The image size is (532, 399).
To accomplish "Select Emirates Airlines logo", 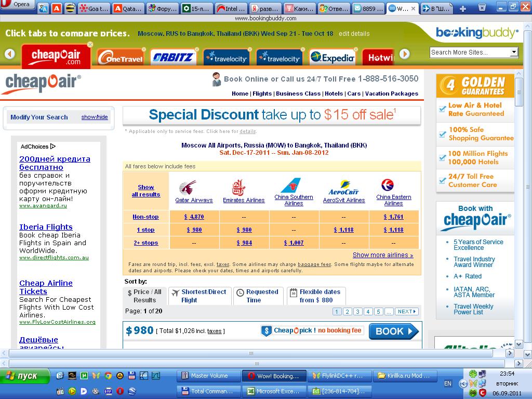I will [x=238, y=187].
